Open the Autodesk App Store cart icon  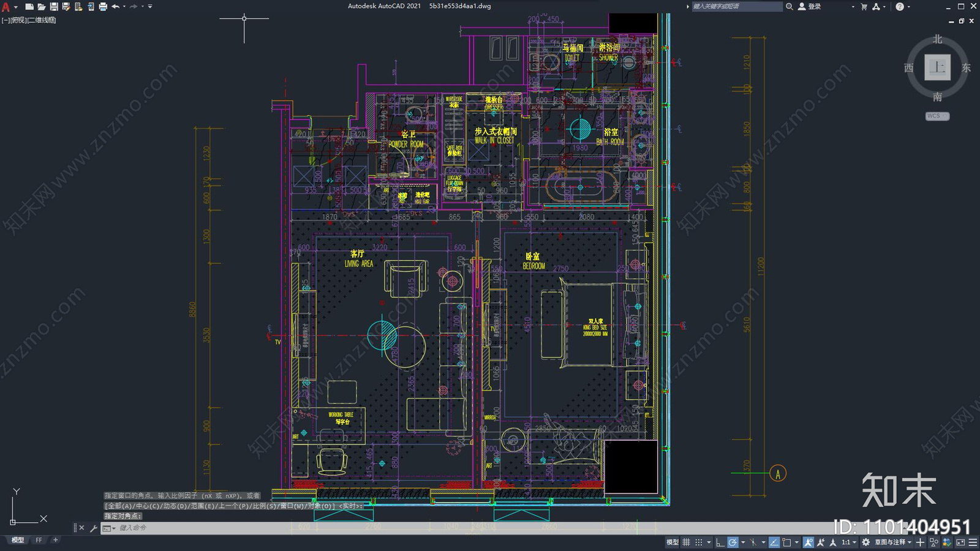click(864, 7)
